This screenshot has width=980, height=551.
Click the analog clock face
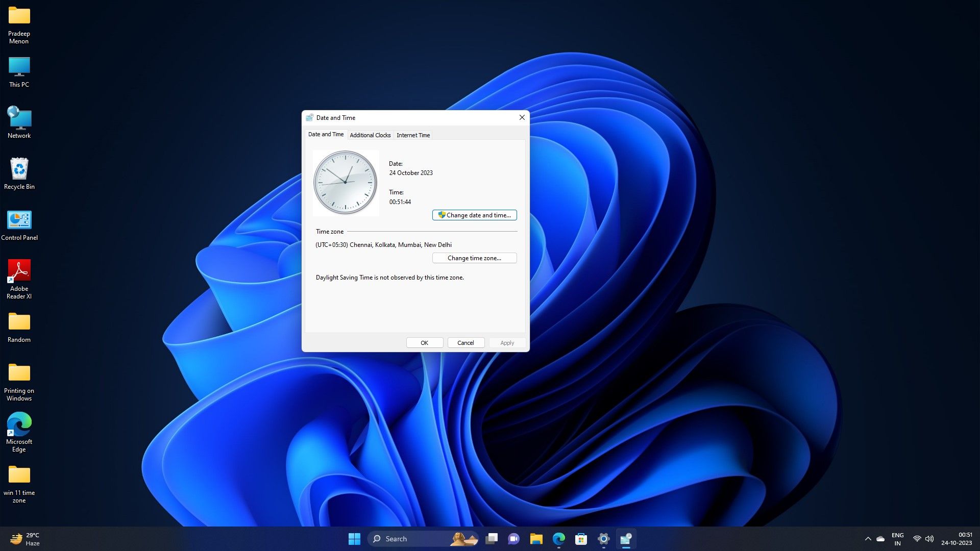(345, 182)
